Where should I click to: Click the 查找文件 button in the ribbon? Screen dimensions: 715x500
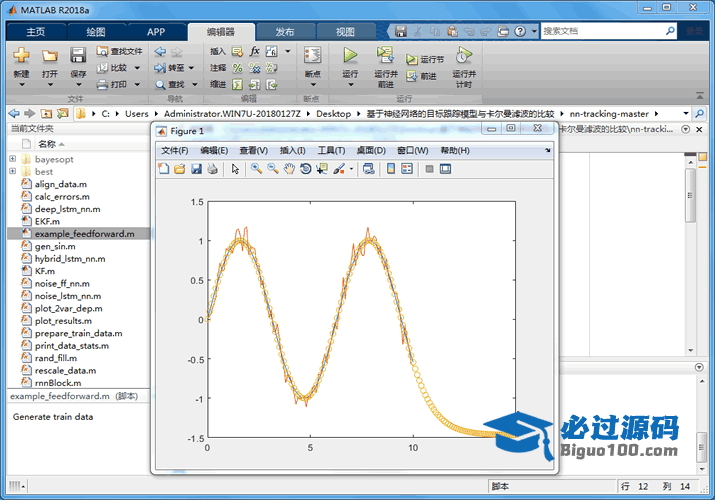point(118,51)
